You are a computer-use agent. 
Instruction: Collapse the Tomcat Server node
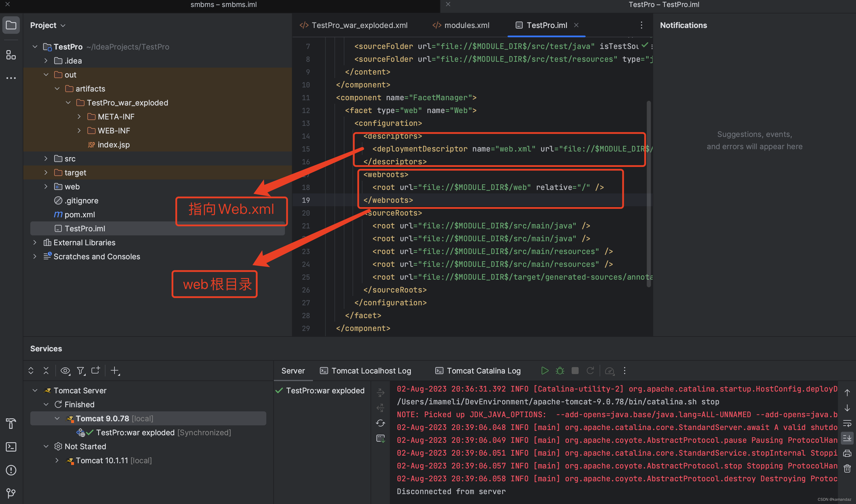pos(35,390)
